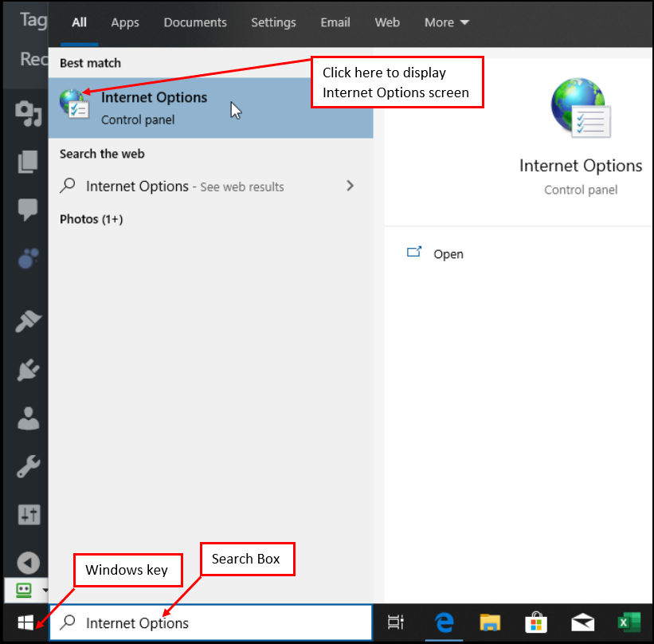Launch Excel from the taskbar
Image resolution: width=654 pixels, height=644 pixels.
[x=629, y=622]
